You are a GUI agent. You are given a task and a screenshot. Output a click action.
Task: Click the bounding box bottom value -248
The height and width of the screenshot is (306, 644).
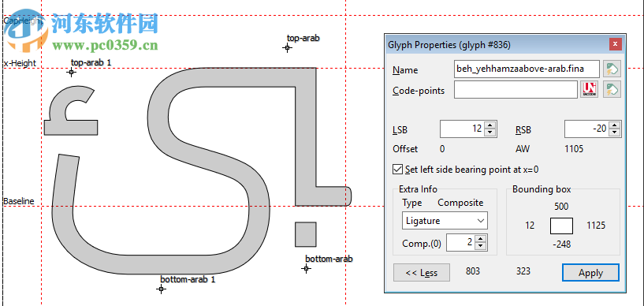561,244
